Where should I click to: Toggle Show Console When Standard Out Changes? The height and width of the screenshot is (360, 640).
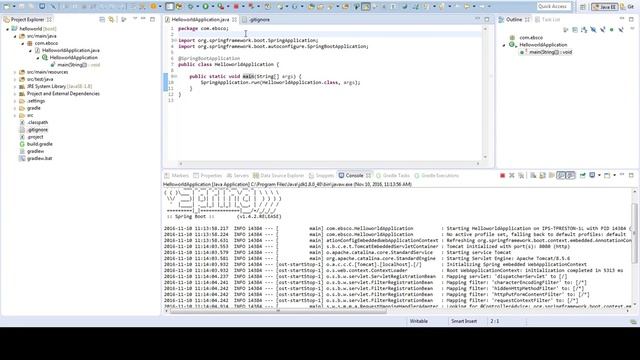coord(561,176)
